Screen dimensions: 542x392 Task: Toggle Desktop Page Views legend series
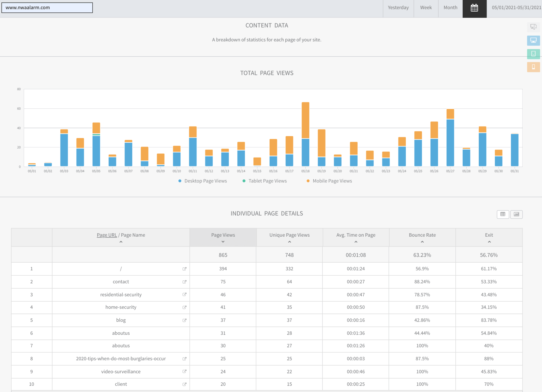pos(203,181)
